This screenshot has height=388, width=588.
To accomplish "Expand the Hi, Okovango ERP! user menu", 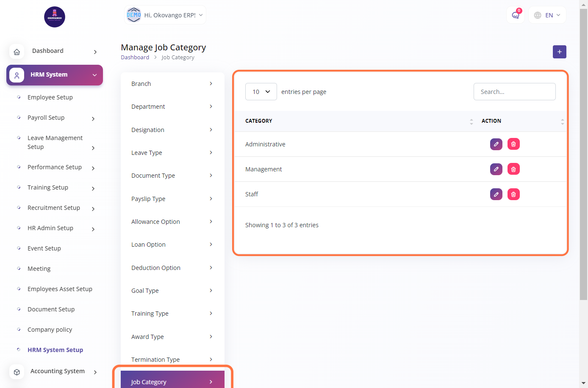I will pyautogui.click(x=165, y=15).
